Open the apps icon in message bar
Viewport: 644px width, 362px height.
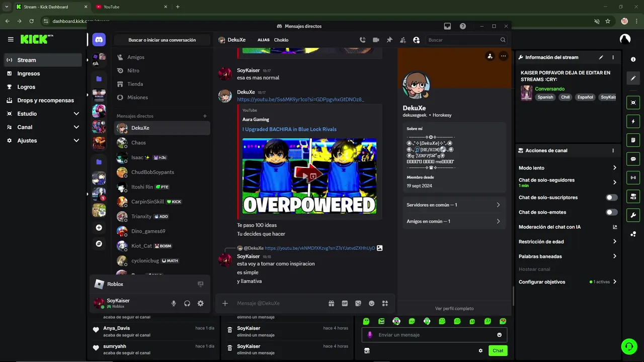(385, 303)
